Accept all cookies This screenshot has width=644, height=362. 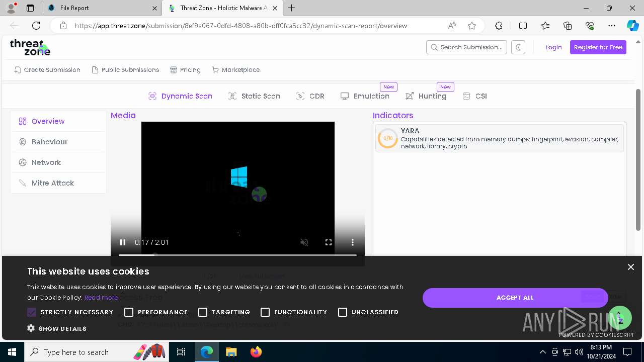pos(515,298)
